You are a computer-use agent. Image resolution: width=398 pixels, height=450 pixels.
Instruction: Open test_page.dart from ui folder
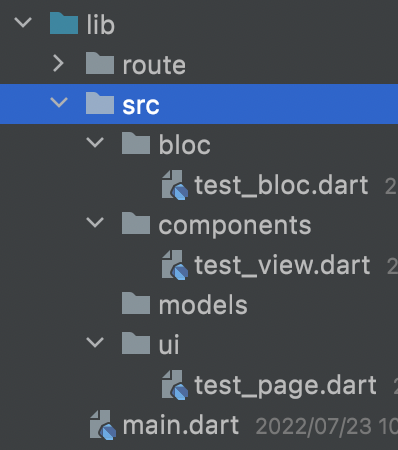pos(286,387)
